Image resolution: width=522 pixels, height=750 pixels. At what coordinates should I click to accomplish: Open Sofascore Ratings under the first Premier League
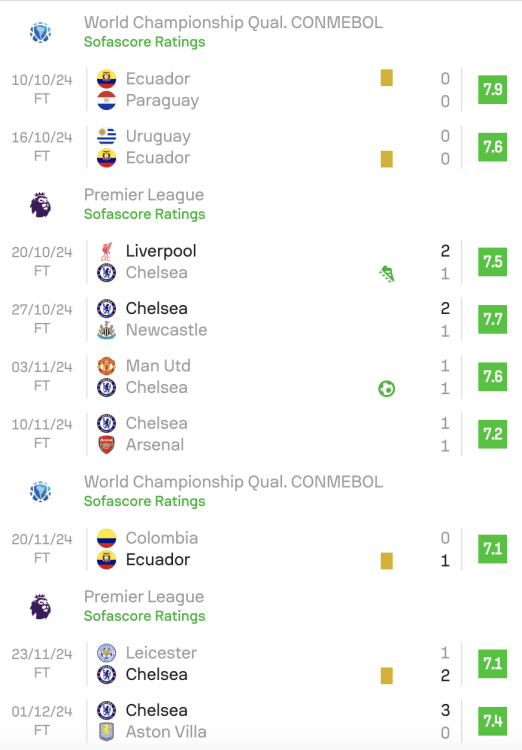point(144,214)
